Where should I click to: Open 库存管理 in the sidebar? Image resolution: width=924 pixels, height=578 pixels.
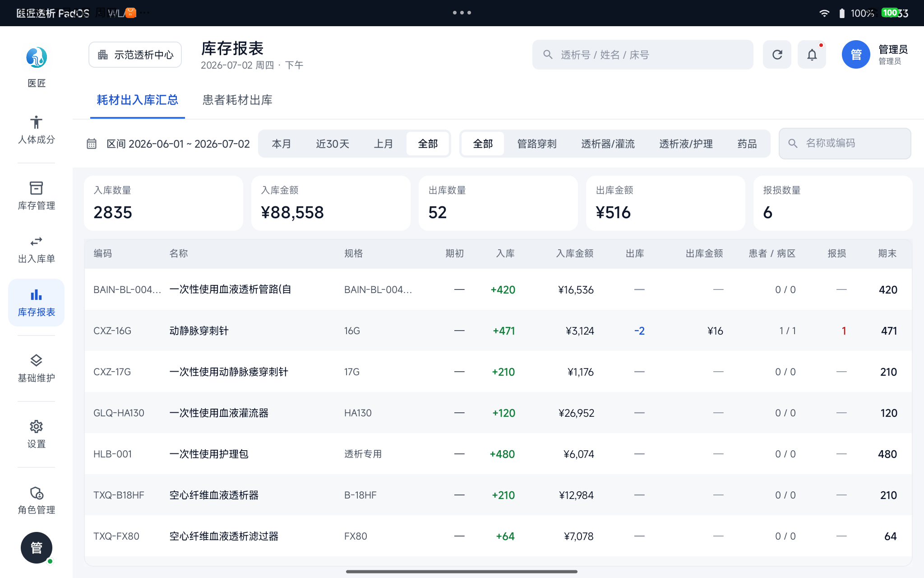tap(36, 196)
